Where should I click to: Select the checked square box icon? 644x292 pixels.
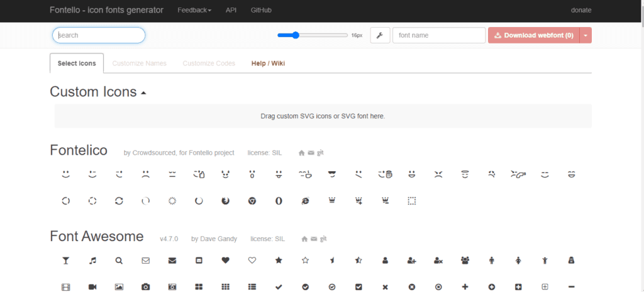click(x=358, y=287)
